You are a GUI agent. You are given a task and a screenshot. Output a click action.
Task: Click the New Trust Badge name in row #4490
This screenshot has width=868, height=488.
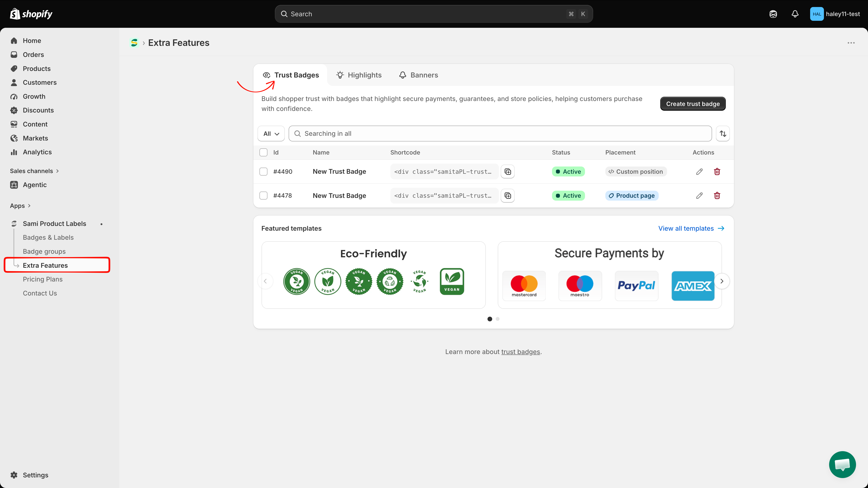339,171
